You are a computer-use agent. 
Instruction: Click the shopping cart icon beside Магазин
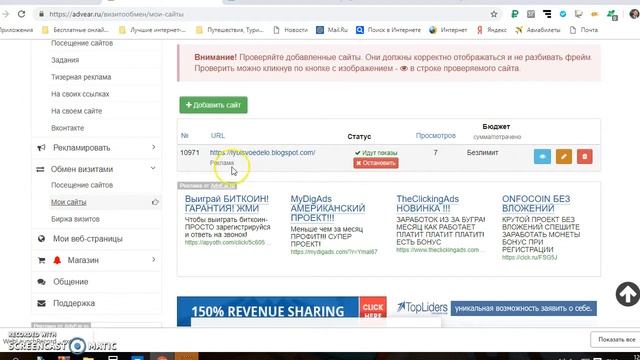[41, 260]
